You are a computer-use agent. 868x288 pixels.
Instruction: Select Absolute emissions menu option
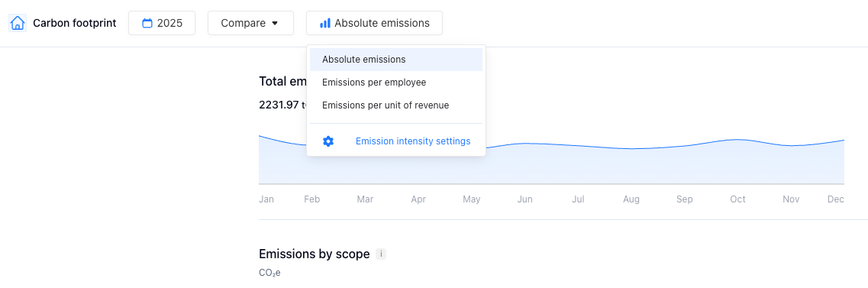point(395,60)
